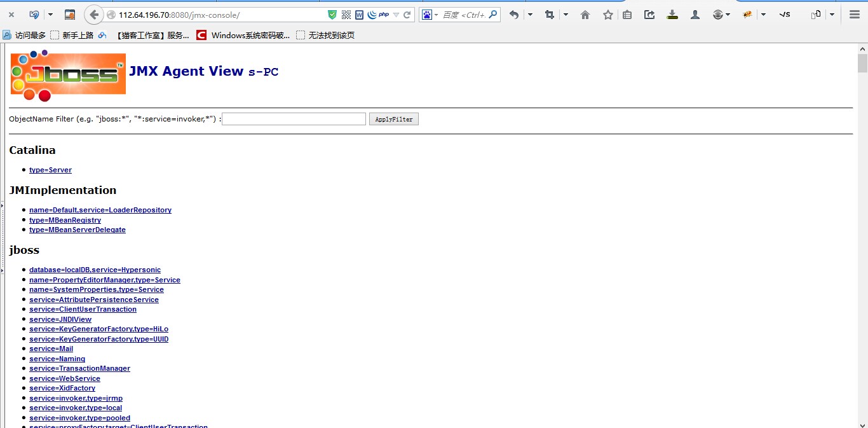Open the downloads icon
Screen dimensions: 868x428
coord(672,15)
